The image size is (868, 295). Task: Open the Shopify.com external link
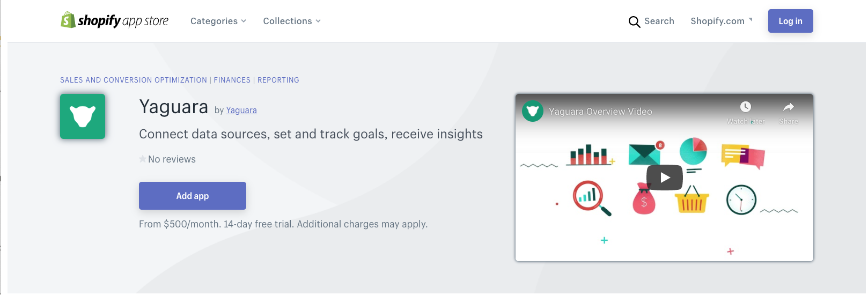pyautogui.click(x=721, y=21)
